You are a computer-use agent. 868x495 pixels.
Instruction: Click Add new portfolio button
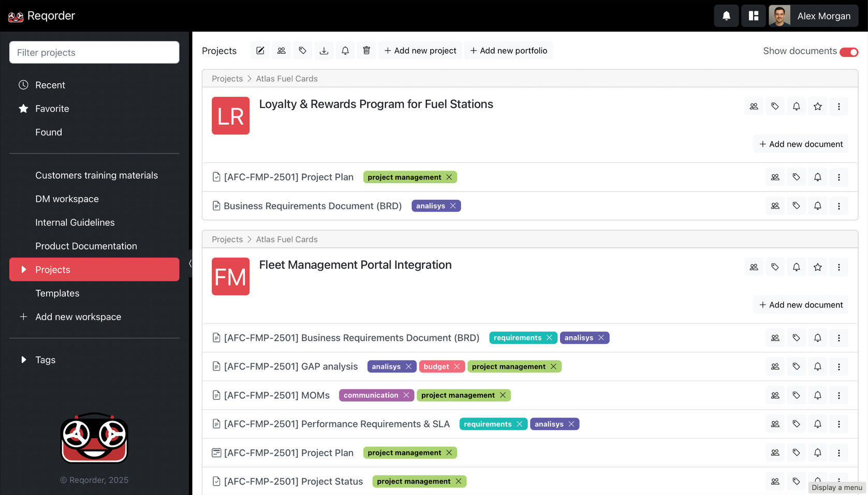coord(508,51)
